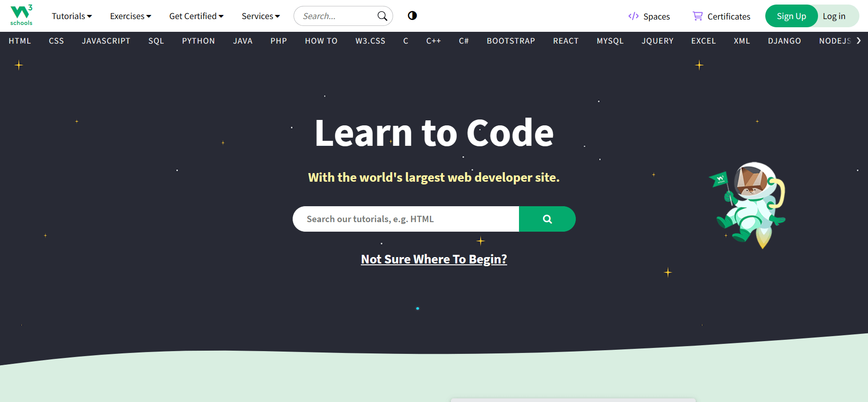Image resolution: width=868 pixels, height=402 pixels.
Task: Open the XML tutorial tab
Action: (742, 41)
